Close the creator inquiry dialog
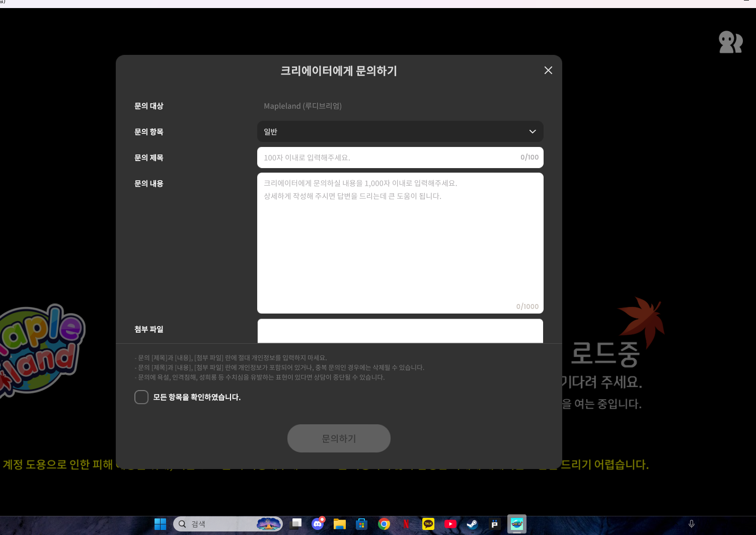The width and height of the screenshot is (756, 535). pyautogui.click(x=548, y=70)
